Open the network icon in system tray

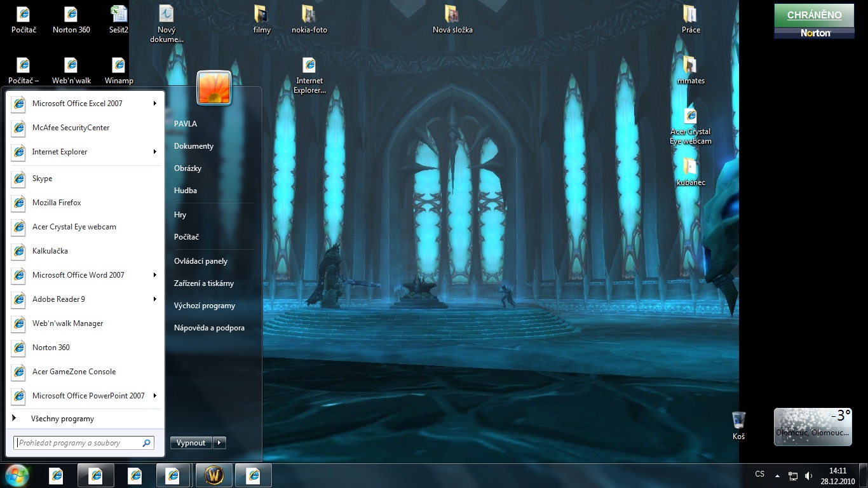click(x=793, y=475)
